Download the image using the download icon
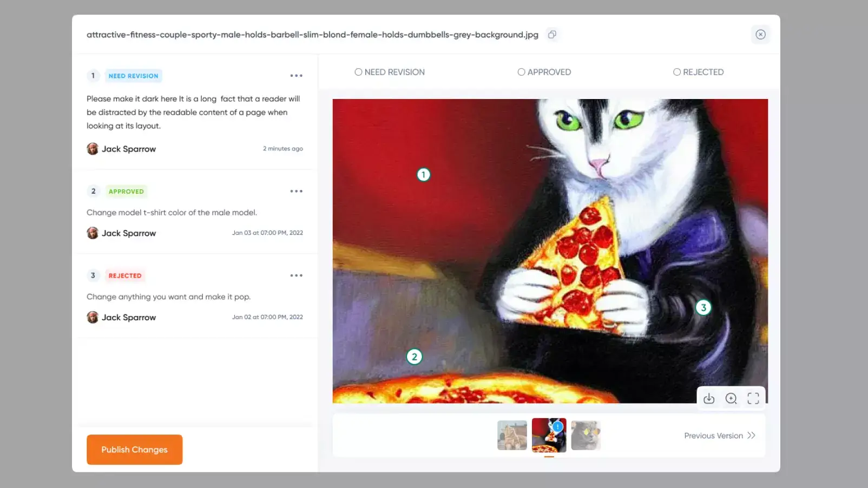Screen dimensions: 868x488 [x=709, y=399]
